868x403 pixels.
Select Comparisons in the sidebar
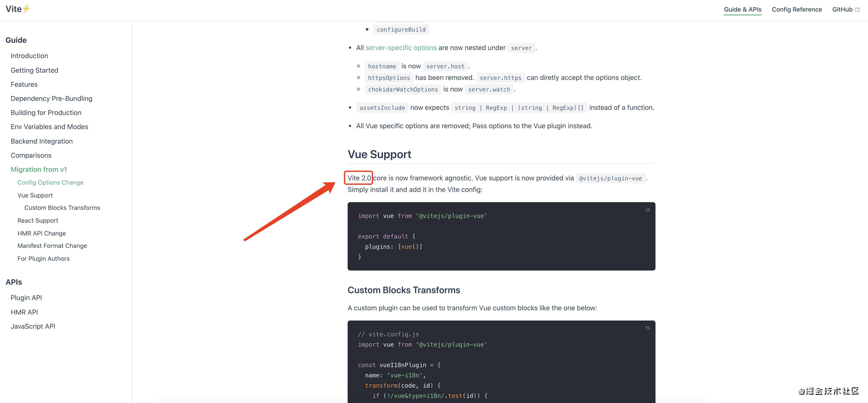pyautogui.click(x=31, y=156)
